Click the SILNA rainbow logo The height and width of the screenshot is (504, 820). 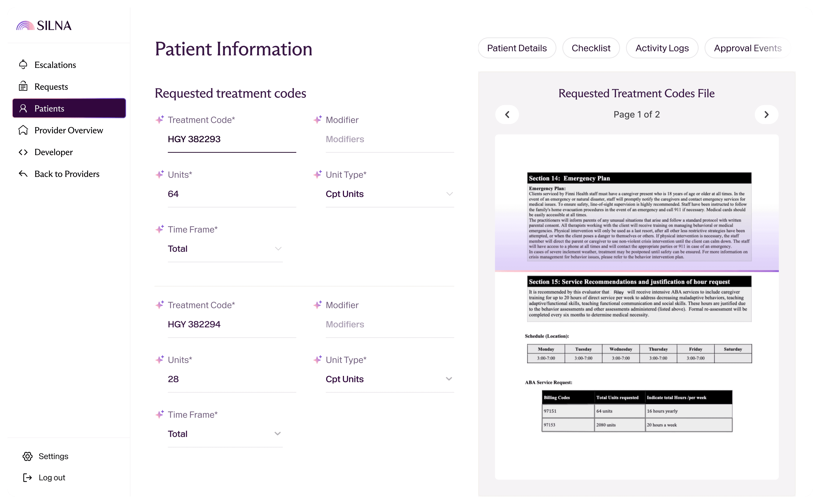pos(25,26)
